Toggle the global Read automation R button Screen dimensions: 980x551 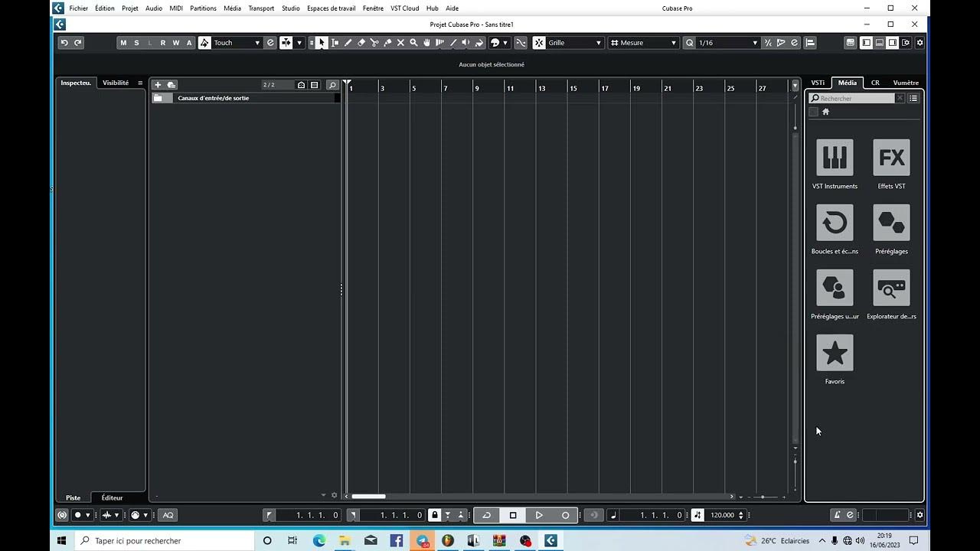click(162, 43)
